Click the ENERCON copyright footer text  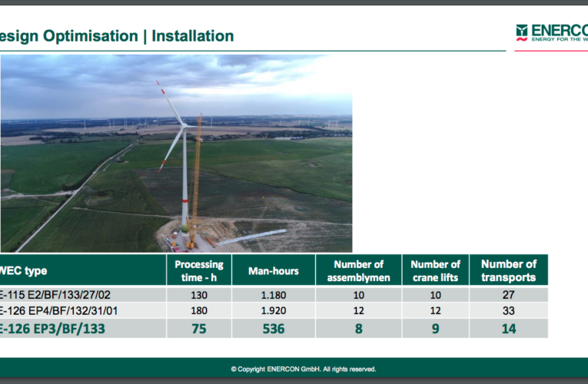point(304,369)
